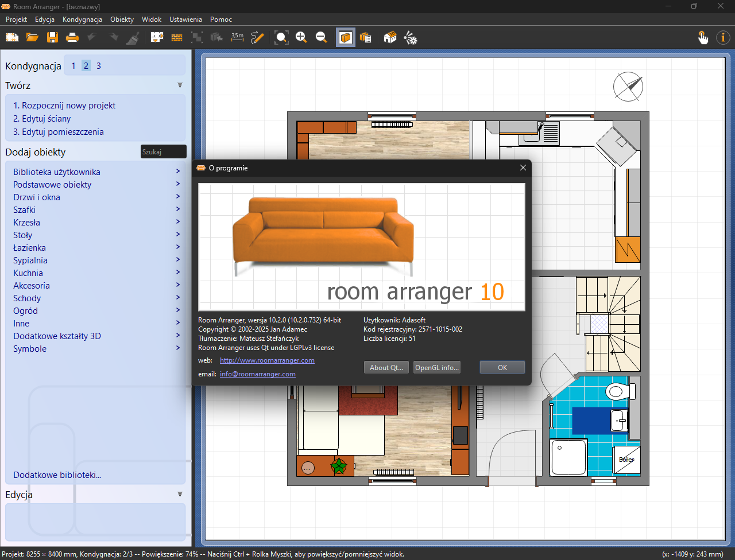
Task: Click Edytuj ściany
Action: click(x=42, y=119)
